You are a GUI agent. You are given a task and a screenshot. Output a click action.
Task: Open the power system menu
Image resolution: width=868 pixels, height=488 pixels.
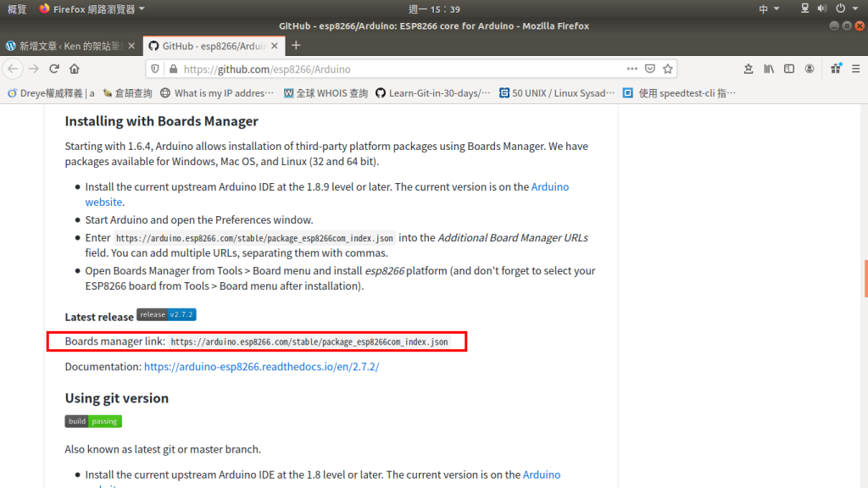(847, 8)
